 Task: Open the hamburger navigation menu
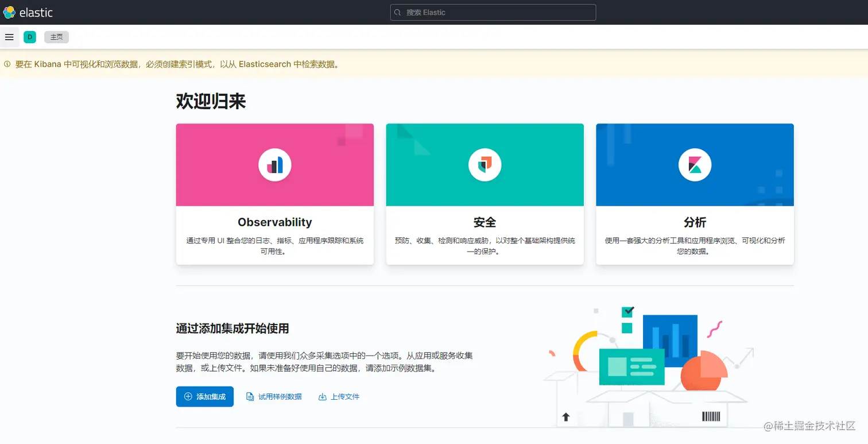pos(9,37)
